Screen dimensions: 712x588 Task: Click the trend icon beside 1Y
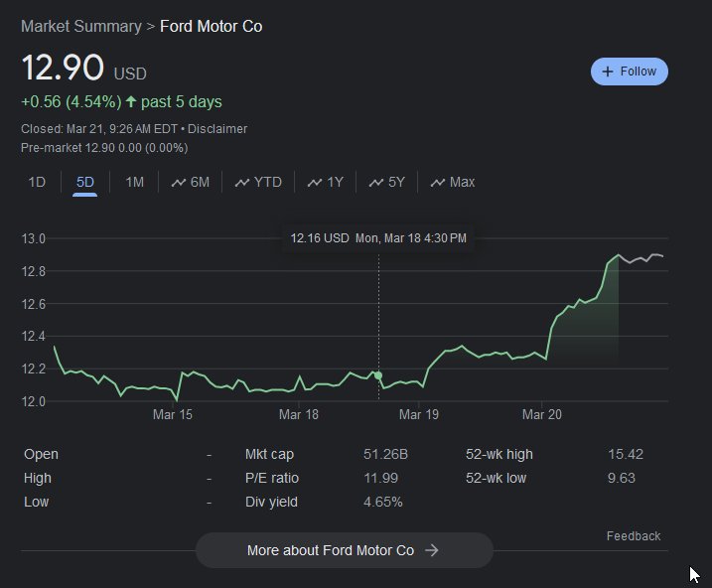[x=315, y=183]
